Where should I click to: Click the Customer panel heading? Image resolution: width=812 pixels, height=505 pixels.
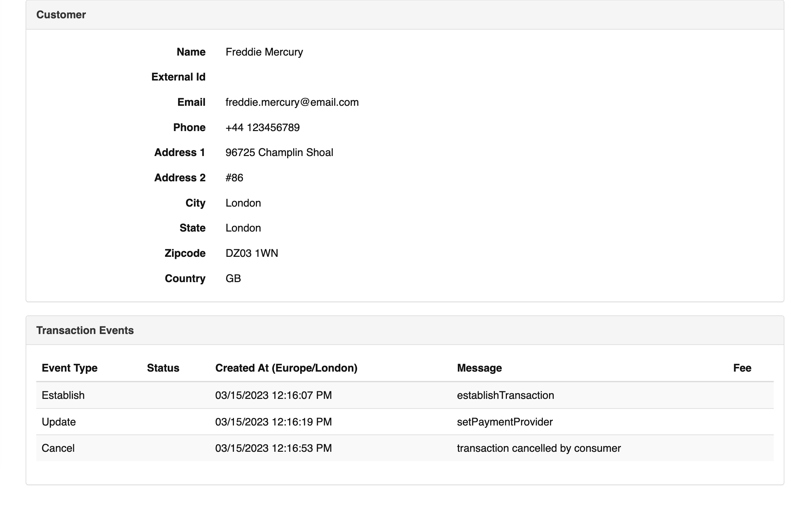pos(61,15)
